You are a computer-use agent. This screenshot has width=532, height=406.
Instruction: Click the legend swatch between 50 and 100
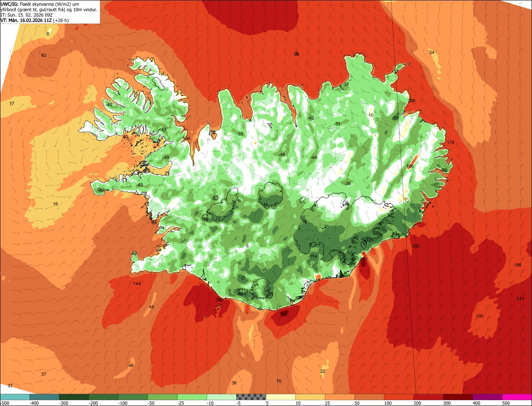(369, 397)
